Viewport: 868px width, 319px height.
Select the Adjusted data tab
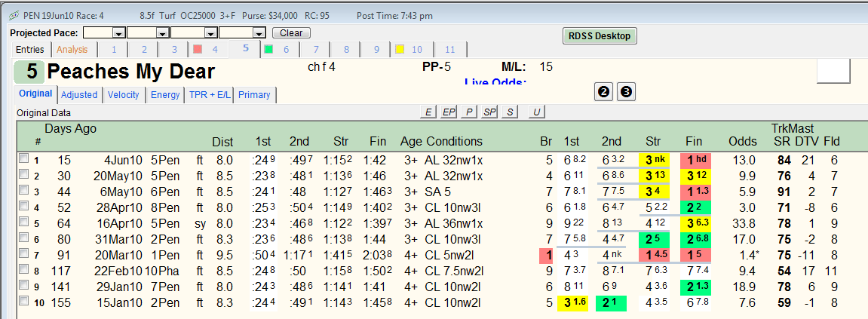[x=79, y=95]
